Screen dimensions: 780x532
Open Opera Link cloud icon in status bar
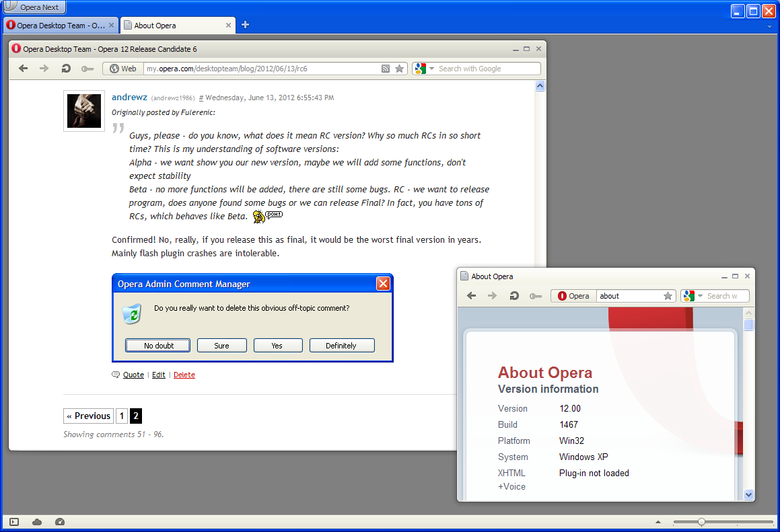[37, 521]
